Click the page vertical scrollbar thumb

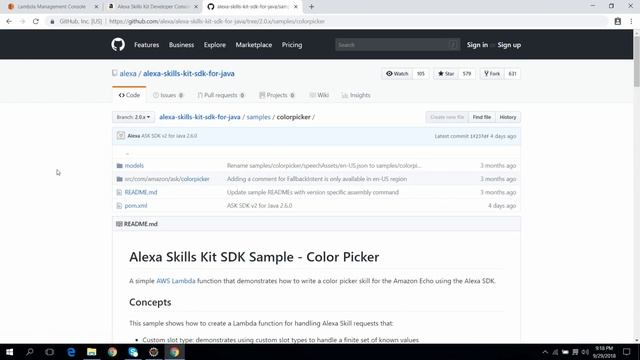[636, 61]
